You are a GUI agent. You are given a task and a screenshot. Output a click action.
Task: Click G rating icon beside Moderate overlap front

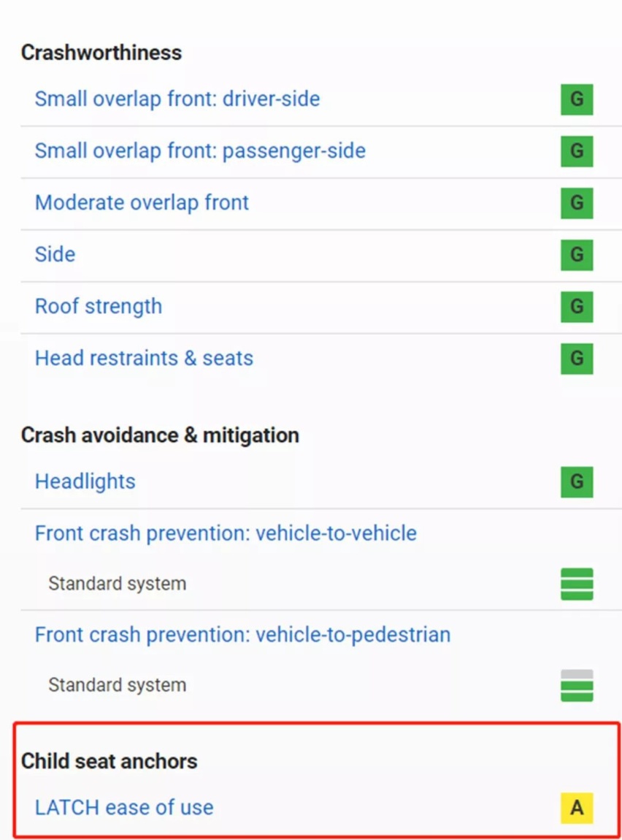click(577, 202)
